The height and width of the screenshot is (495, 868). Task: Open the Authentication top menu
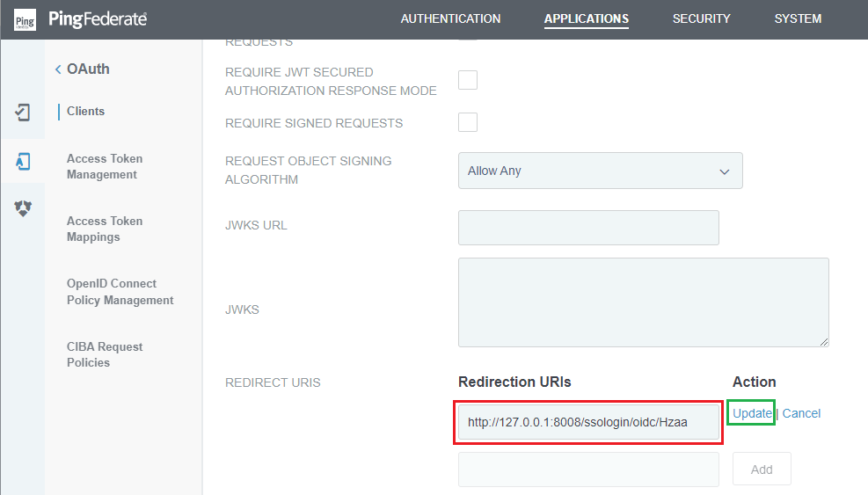click(450, 18)
